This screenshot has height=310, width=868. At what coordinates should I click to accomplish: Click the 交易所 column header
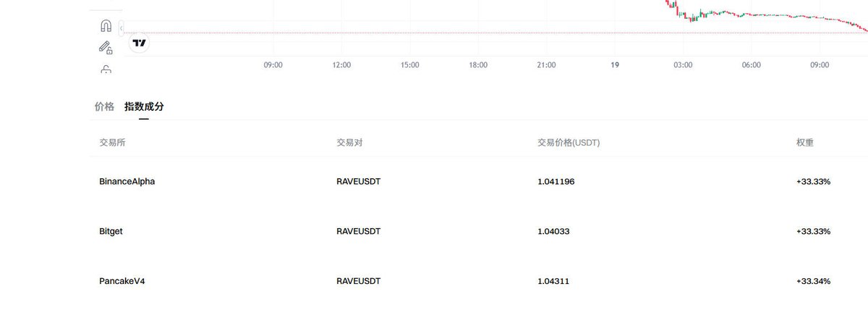pos(112,143)
